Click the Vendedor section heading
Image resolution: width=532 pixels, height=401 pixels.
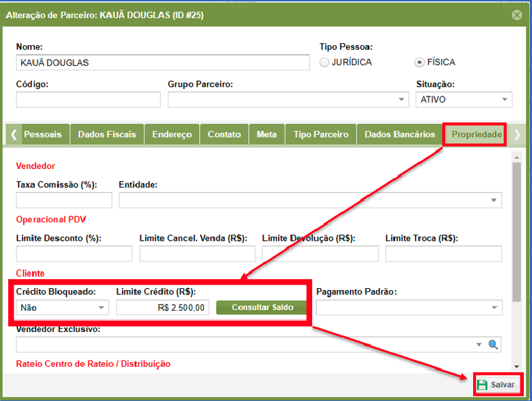tap(36, 166)
